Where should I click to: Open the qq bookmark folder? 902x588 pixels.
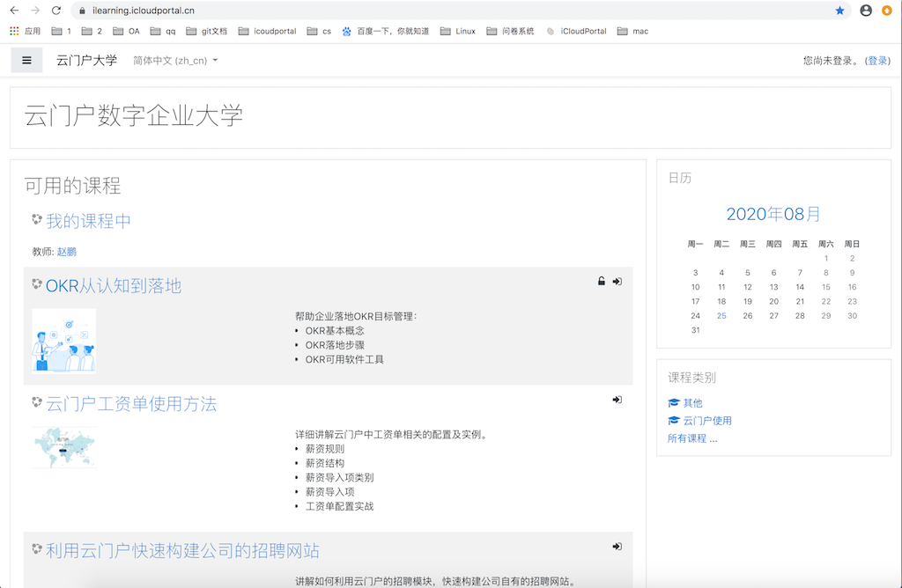point(163,31)
